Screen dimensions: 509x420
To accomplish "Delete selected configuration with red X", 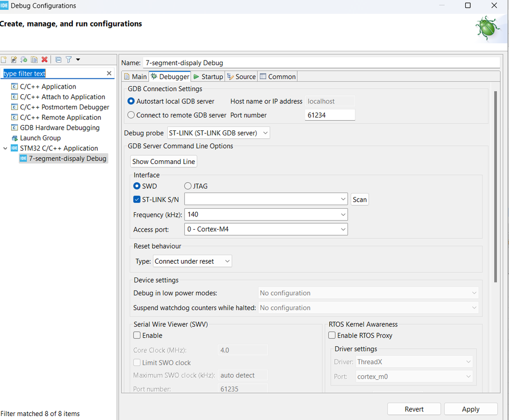I will pyautogui.click(x=44, y=60).
